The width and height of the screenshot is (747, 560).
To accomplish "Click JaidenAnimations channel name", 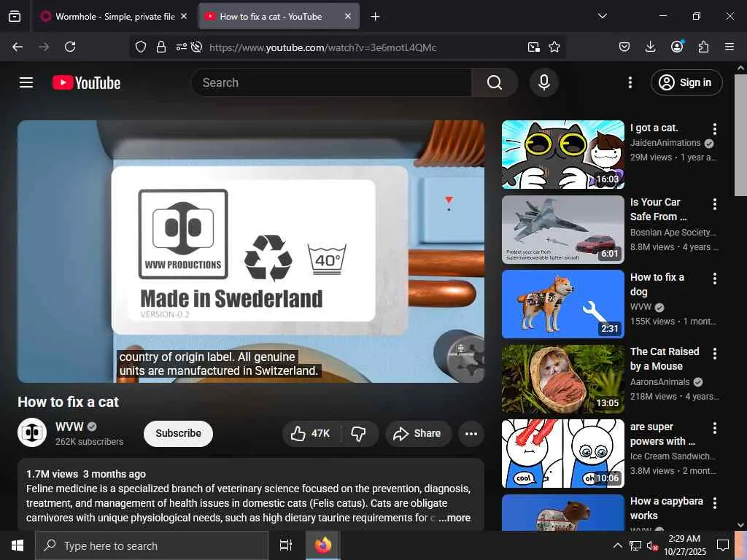I will click(x=665, y=143).
